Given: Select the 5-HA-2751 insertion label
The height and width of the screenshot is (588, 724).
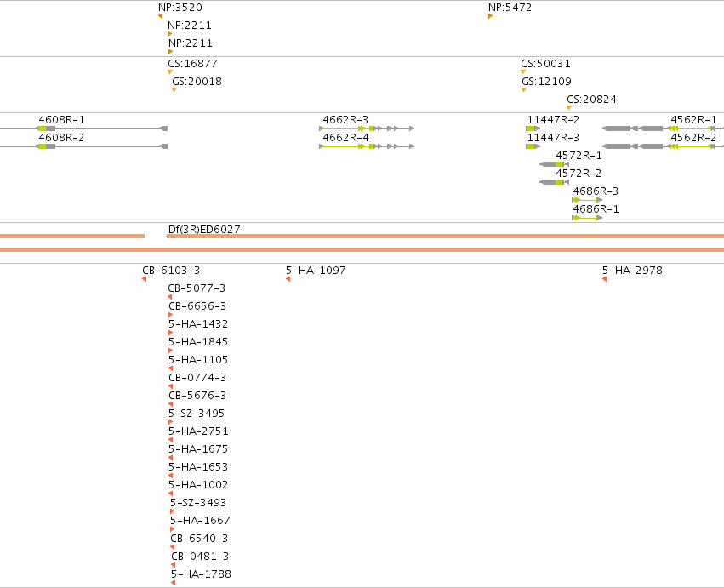Looking at the screenshot, I should click(x=198, y=431).
